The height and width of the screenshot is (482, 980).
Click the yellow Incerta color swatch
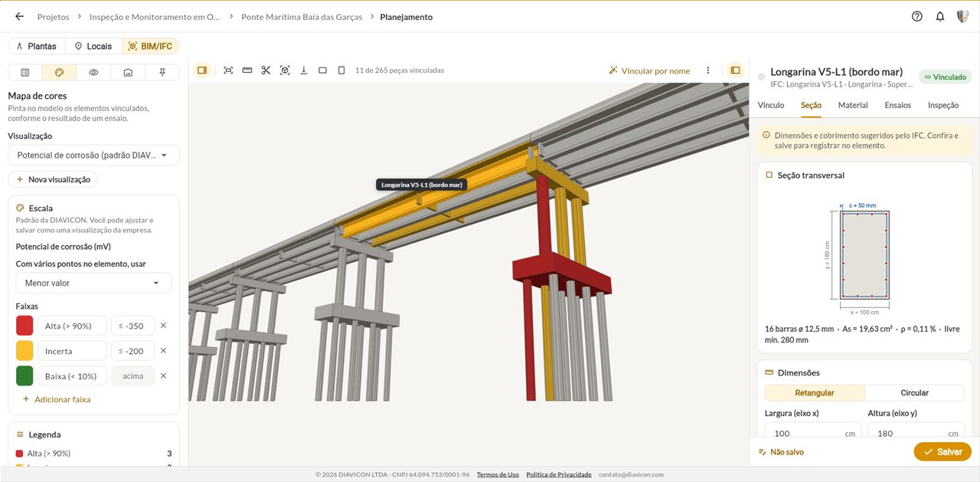pos(24,351)
